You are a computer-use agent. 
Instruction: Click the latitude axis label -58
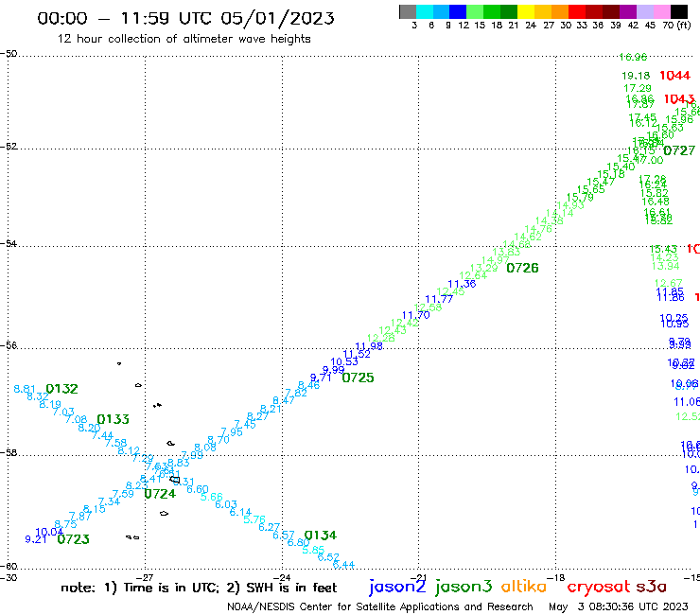[9, 452]
